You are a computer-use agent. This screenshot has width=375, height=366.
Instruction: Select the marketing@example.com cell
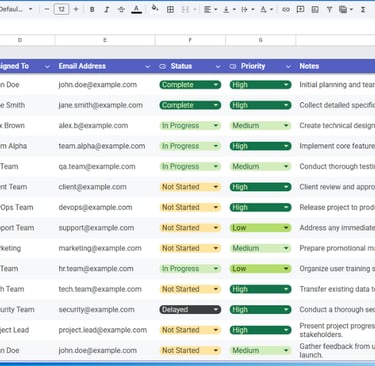[105, 248]
